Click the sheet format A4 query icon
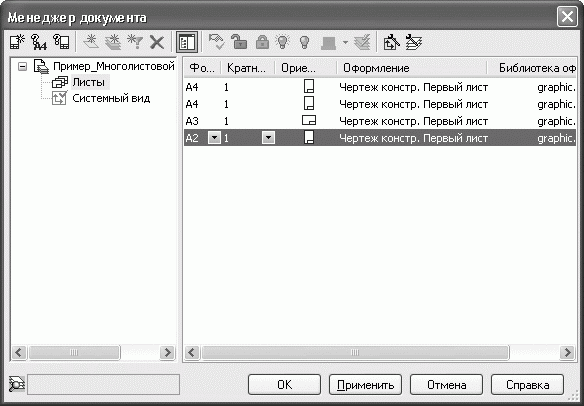 pos(39,42)
